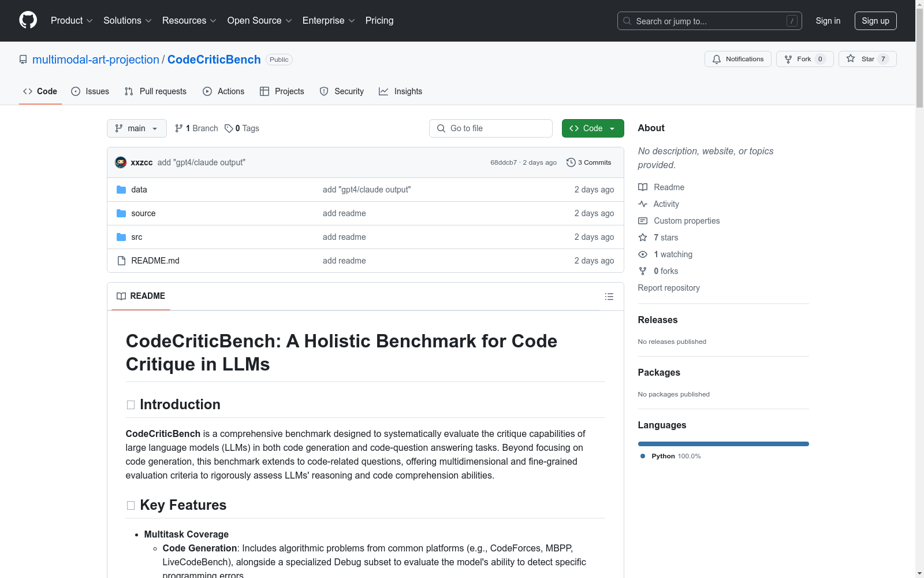Click xxzcc's avatar image
924x578 pixels.
121,162
